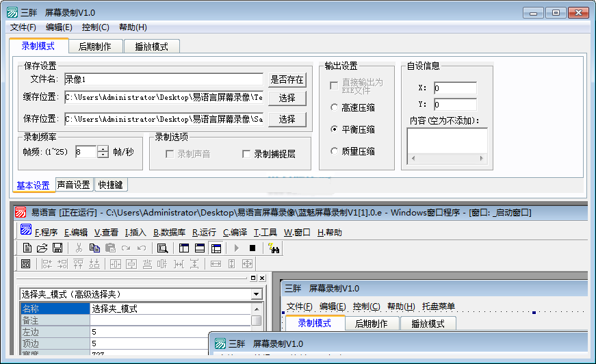
Task: Open the C.编译 menu in 易语言
Action: point(235,232)
